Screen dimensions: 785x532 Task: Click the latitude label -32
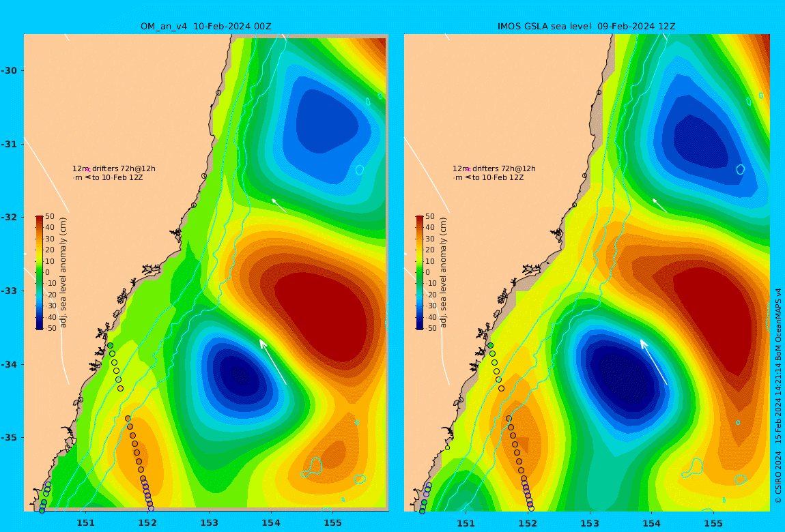click(x=8, y=218)
